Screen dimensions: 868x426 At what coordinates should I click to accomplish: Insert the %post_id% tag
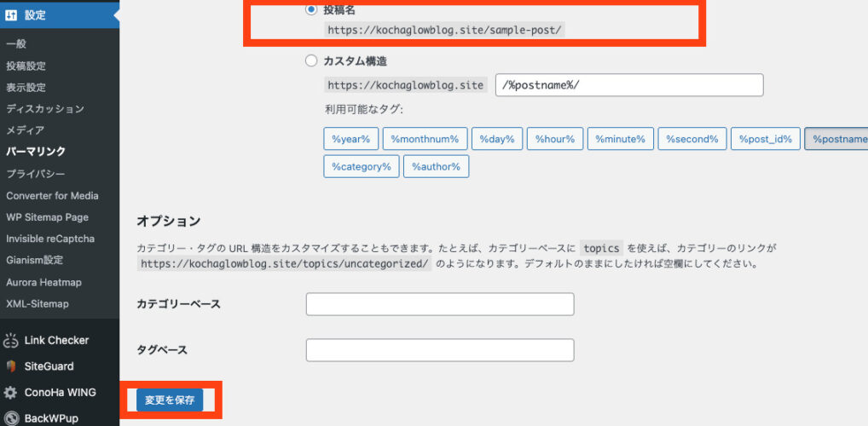766,139
